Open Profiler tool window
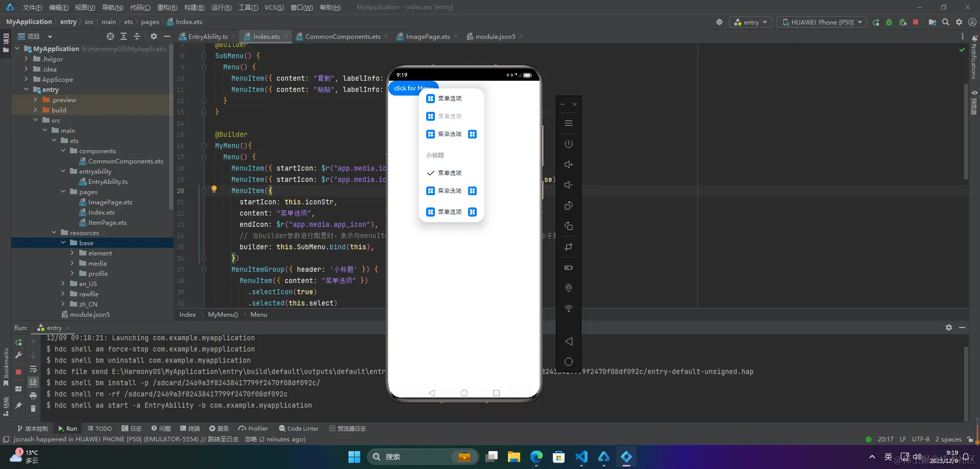This screenshot has width=980, height=469. pos(253,429)
